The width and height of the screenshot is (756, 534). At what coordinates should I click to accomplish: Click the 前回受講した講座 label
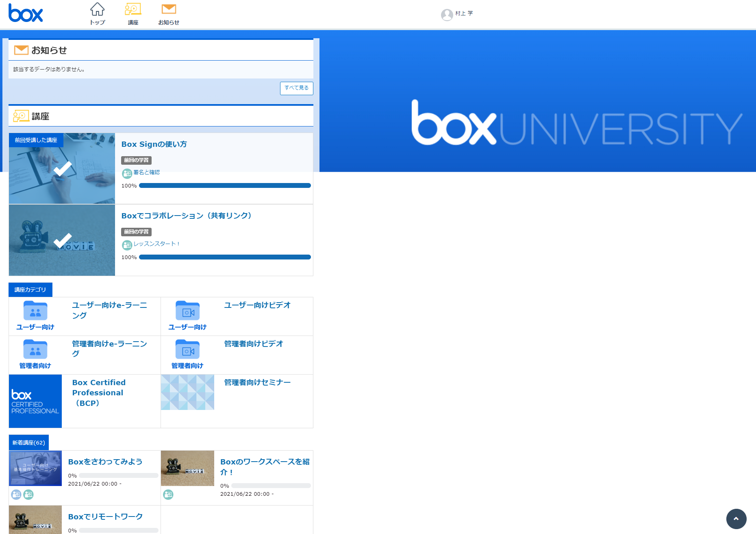click(x=36, y=140)
